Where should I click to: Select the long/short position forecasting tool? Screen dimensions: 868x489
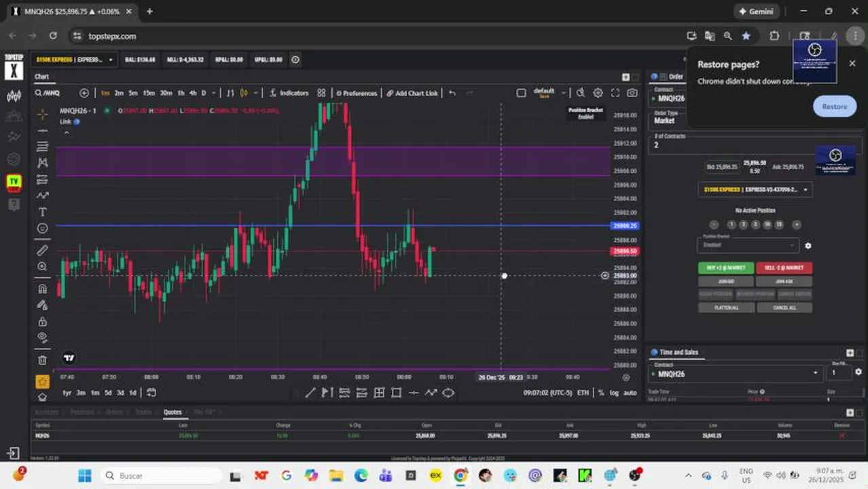point(42,179)
